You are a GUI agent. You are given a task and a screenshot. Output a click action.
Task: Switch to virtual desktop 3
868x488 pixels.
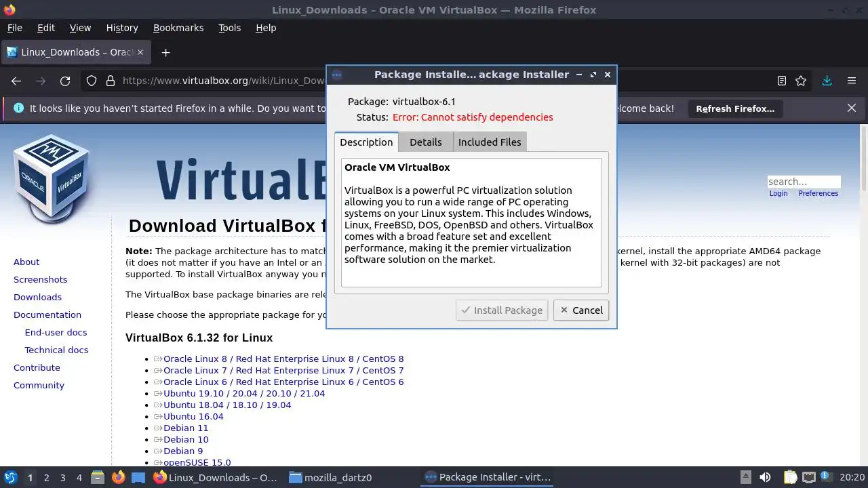coord(62,477)
